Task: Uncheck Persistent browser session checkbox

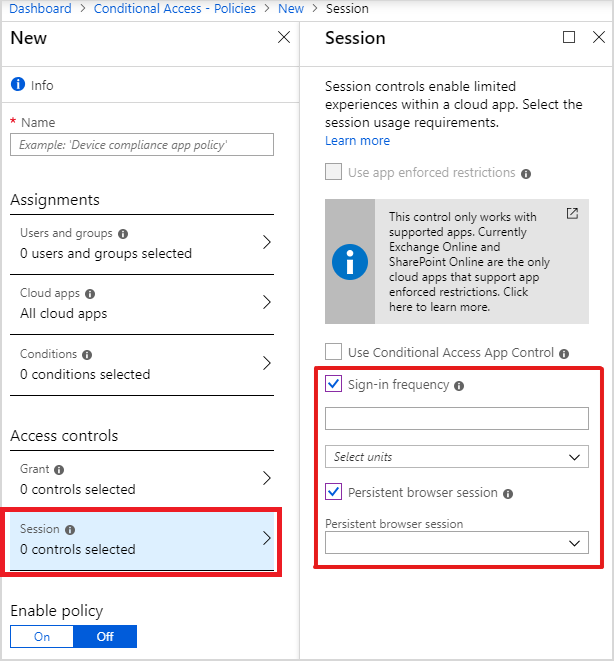Action: pos(334,493)
